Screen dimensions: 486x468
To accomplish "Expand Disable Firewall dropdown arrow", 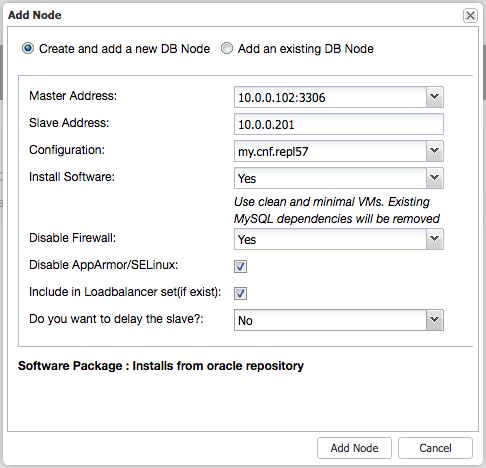I will [435, 239].
